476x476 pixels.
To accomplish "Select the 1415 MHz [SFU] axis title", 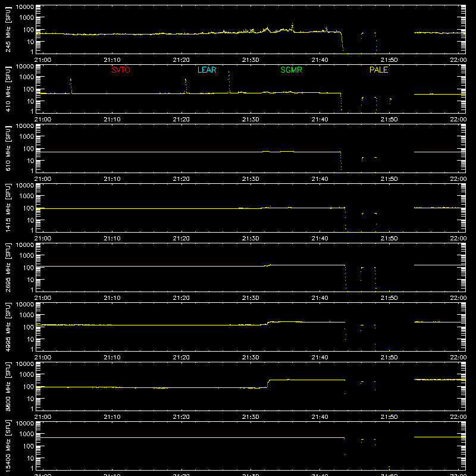I will point(8,208).
